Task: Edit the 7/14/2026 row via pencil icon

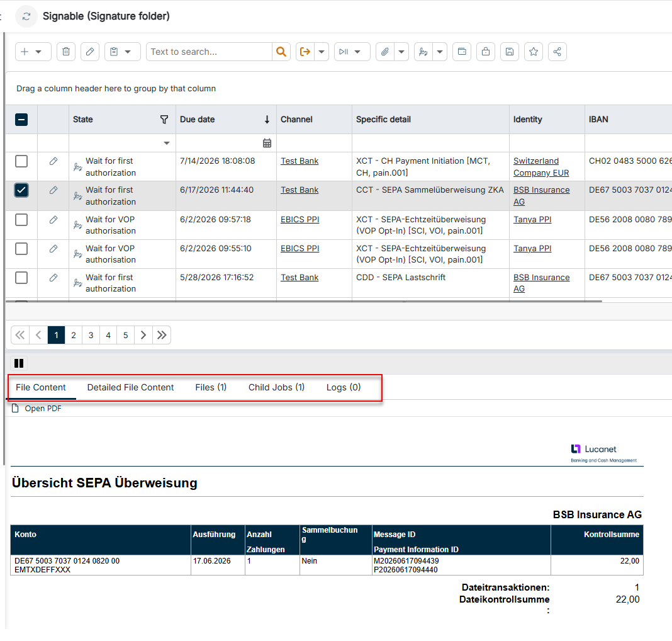Action: (53, 161)
